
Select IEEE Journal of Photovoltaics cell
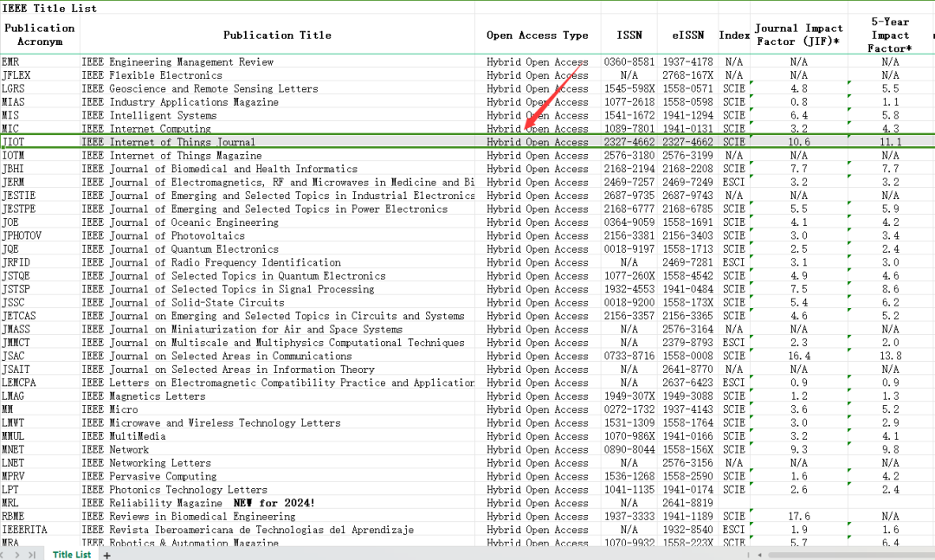tap(277, 235)
